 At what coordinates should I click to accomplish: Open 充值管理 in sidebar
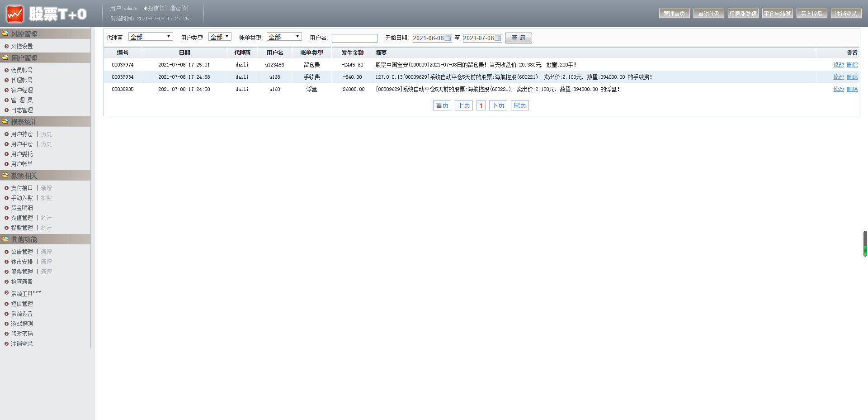[x=22, y=218]
